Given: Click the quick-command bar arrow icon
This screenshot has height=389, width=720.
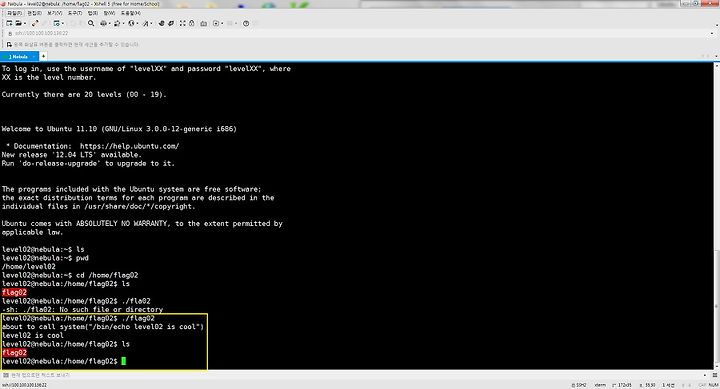Looking at the screenshot, I should pyautogui.click(x=9, y=45).
